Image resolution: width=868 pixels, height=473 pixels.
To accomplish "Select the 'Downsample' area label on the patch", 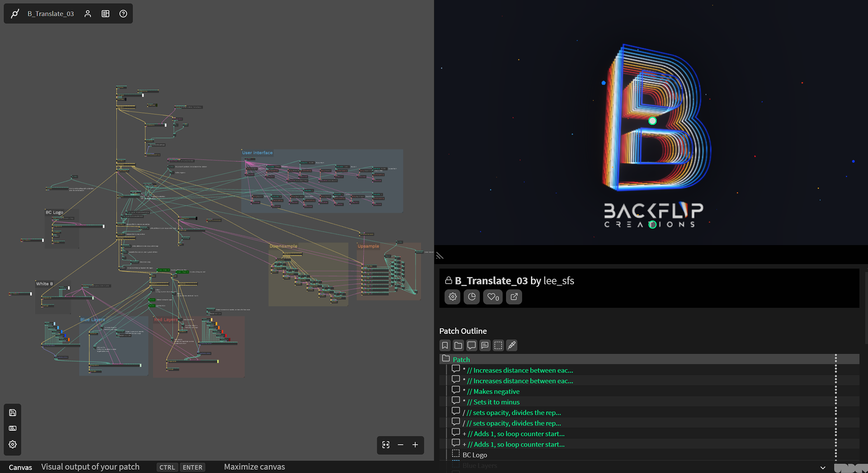I will coord(283,246).
